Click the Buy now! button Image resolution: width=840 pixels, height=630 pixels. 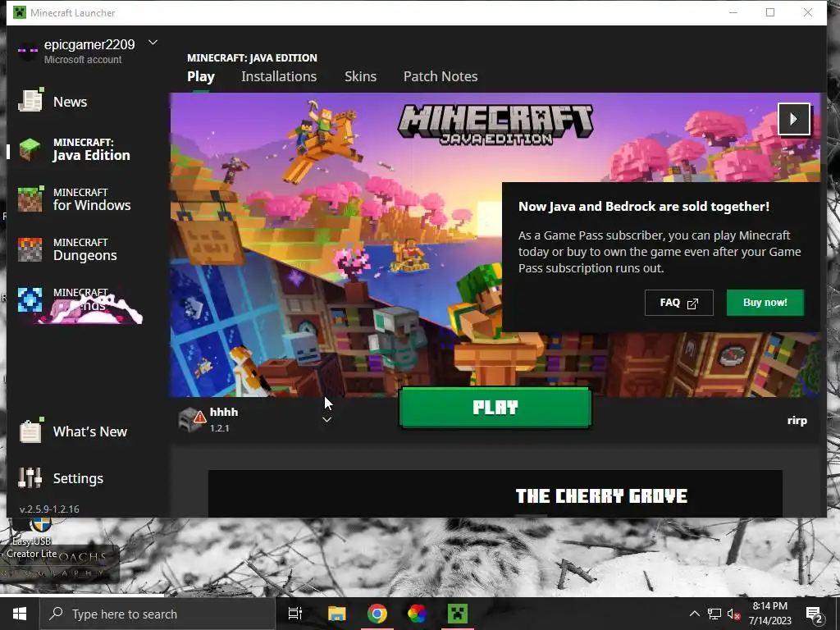[x=765, y=303]
